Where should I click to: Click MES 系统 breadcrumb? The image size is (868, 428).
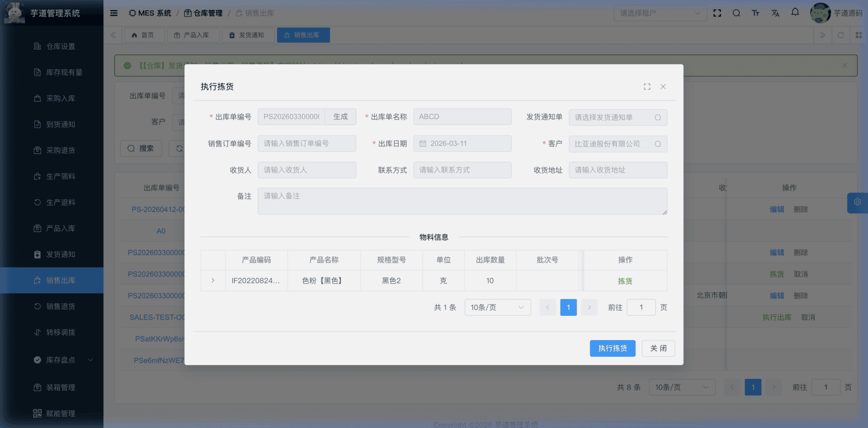click(150, 13)
